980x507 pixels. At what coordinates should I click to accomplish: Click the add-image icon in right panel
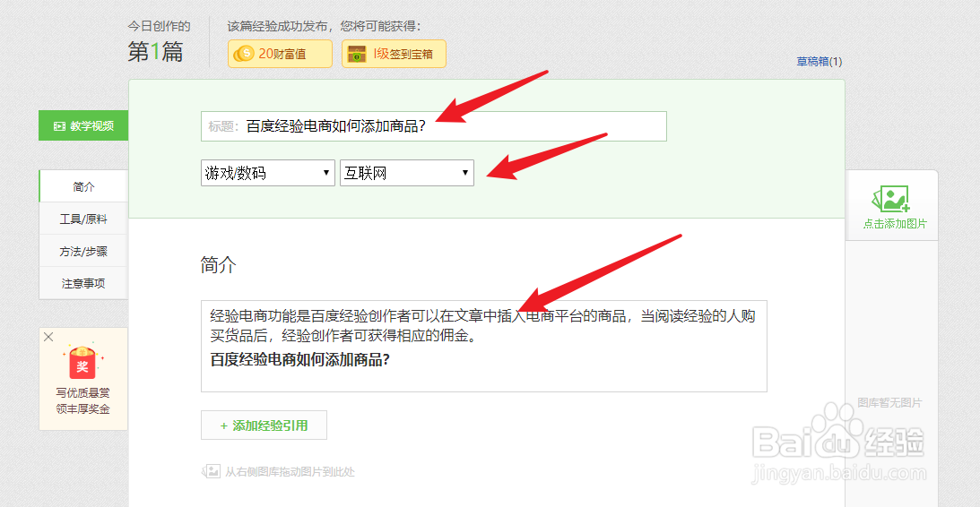890,199
